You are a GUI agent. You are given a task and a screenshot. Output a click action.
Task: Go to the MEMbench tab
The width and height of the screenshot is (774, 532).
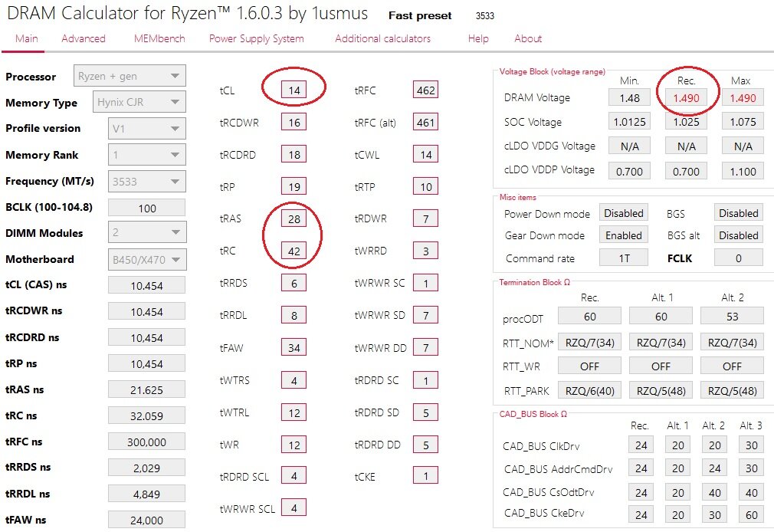coord(159,38)
